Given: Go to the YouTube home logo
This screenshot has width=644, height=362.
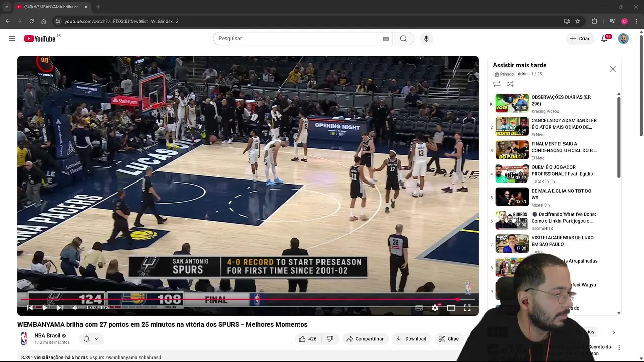Looking at the screenshot, I should tap(40, 39).
